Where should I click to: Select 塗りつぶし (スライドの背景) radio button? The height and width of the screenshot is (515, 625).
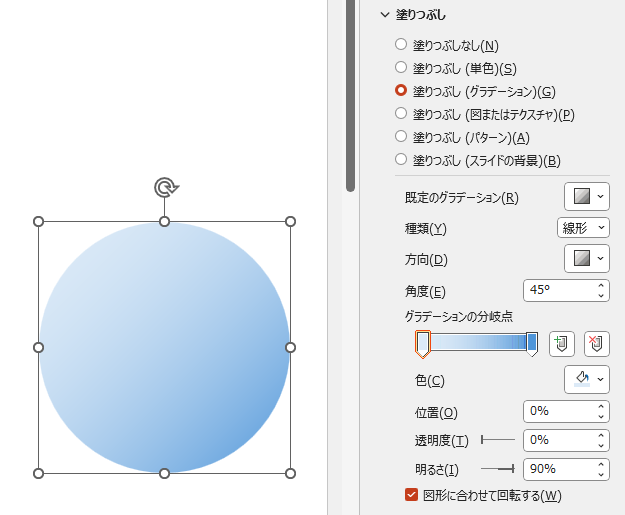pyautogui.click(x=401, y=159)
